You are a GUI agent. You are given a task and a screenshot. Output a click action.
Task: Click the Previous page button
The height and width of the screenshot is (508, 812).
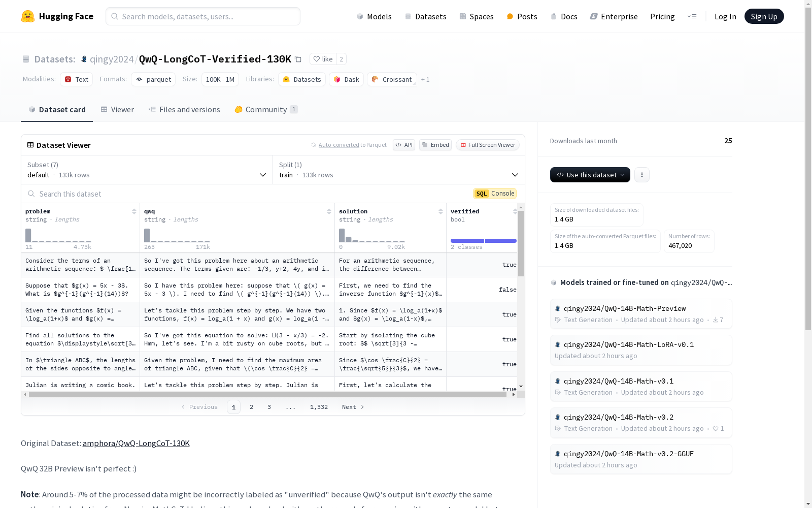click(x=199, y=407)
